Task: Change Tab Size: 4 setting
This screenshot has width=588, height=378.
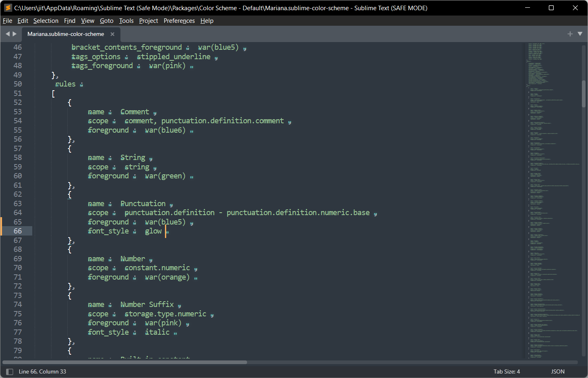Action: (x=507, y=371)
